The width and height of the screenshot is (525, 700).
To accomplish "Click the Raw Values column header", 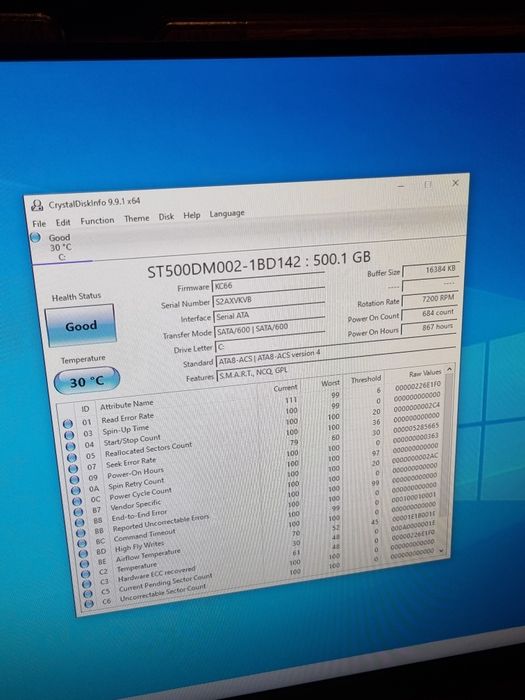I will [x=425, y=373].
